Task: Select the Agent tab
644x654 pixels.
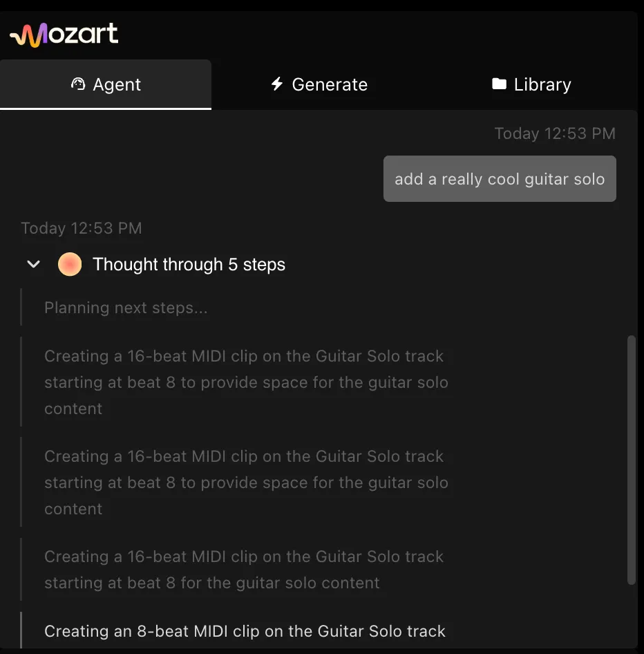Action: click(106, 84)
